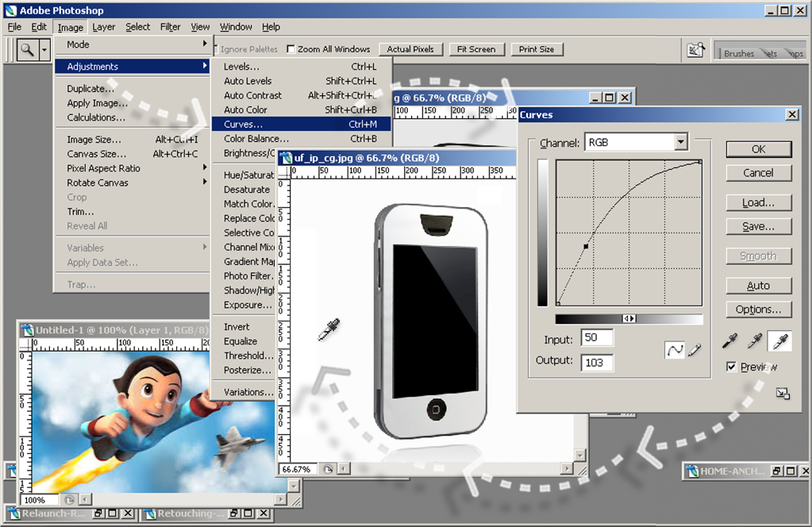The image size is (812, 527).
Task: Click the 66.67% zoom field in uf_ip_cg.jpg
Action: 298,469
